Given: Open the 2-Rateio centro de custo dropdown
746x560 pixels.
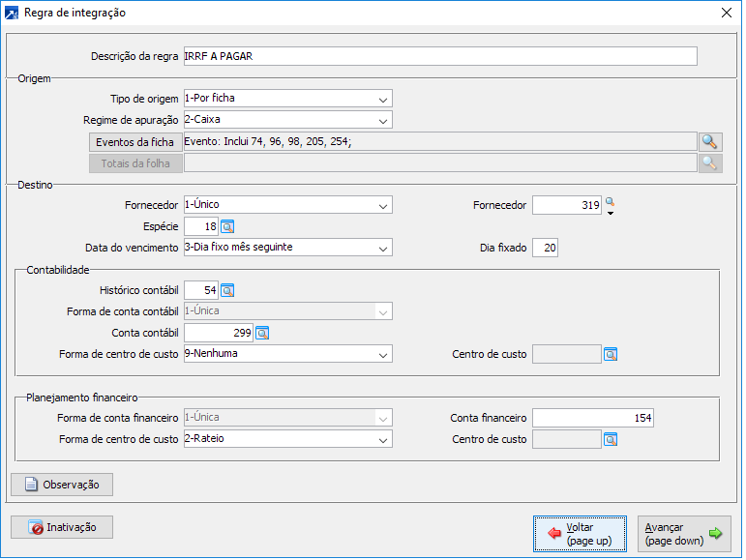Looking at the screenshot, I should click(384, 439).
